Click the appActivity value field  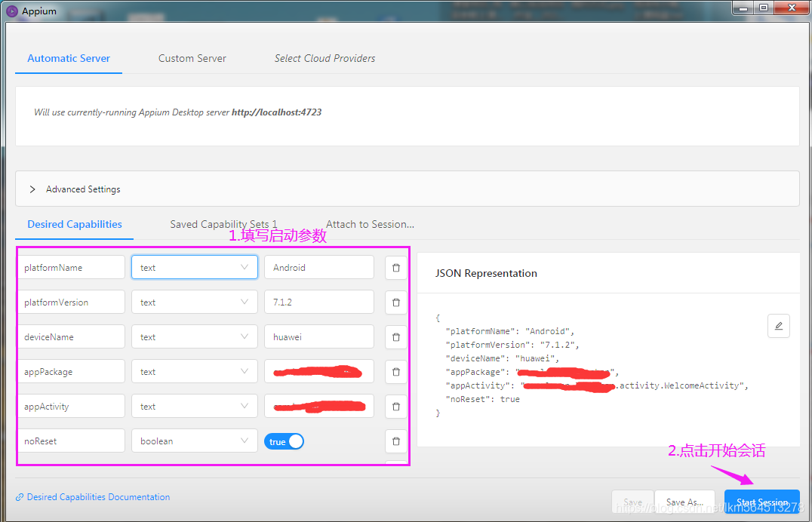click(319, 406)
